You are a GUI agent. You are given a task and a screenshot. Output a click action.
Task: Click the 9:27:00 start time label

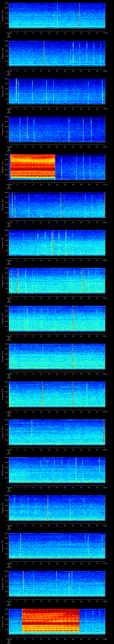(x=9, y=450)
